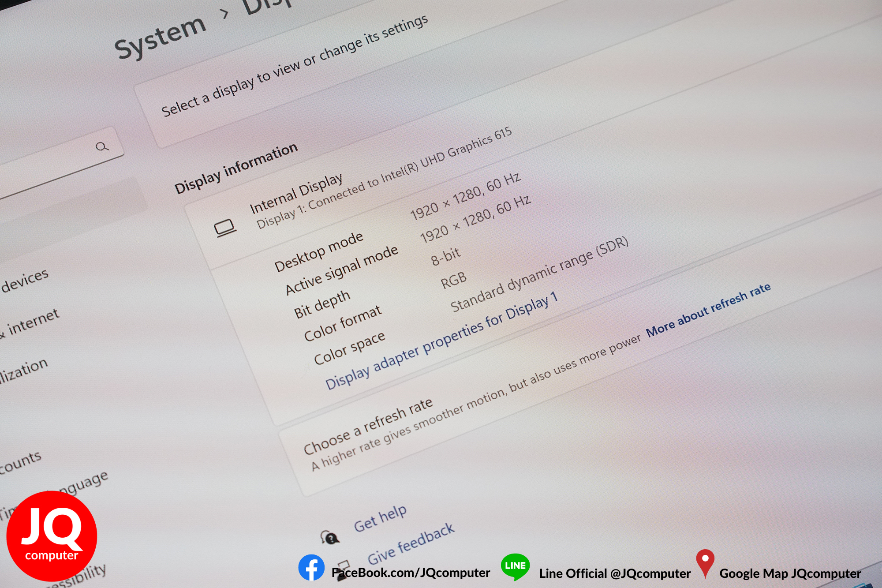Select the 'lization' sidebar item
The height and width of the screenshot is (588, 882).
coord(23,371)
